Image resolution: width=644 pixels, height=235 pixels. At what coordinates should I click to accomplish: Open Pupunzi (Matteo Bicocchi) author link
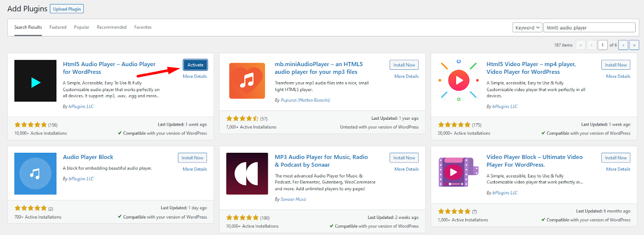tap(305, 100)
